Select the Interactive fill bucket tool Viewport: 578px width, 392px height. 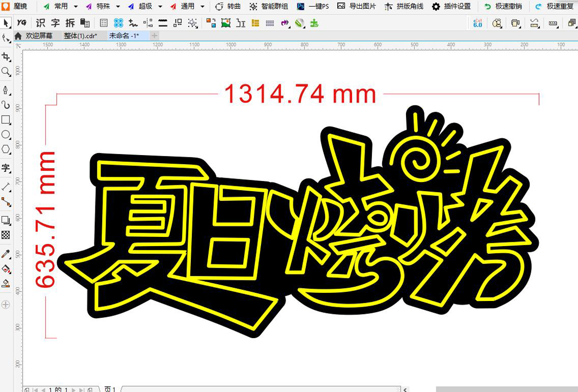click(6, 268)
